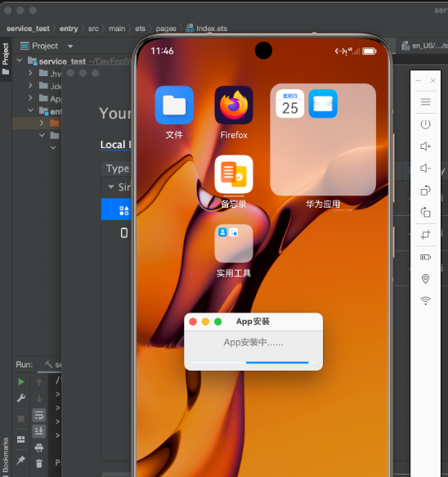Open the 实用工具 folder
Screen dimensions: 448x477
[x=234, y=243]
